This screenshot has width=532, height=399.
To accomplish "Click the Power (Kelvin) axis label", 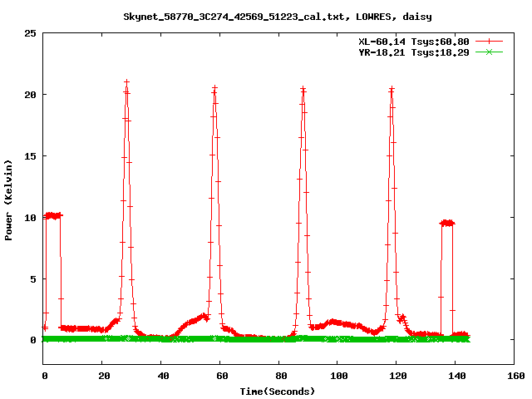I will (x=8, y=200).
